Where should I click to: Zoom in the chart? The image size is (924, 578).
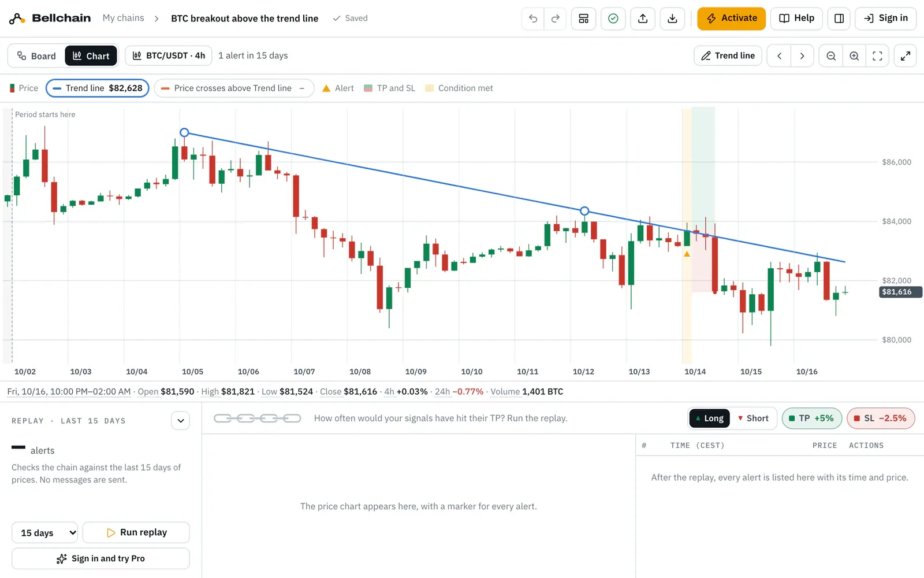854,56
